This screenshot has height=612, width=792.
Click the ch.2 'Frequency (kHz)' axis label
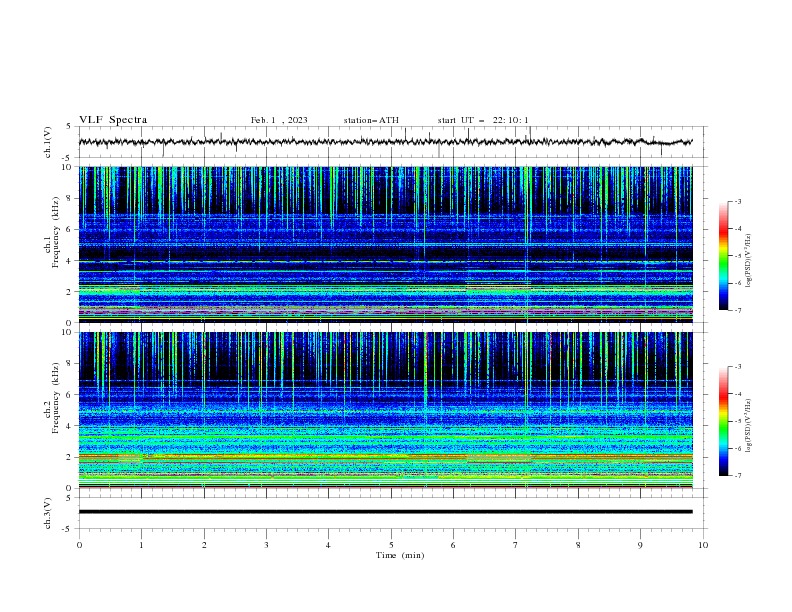coord(56,398)
